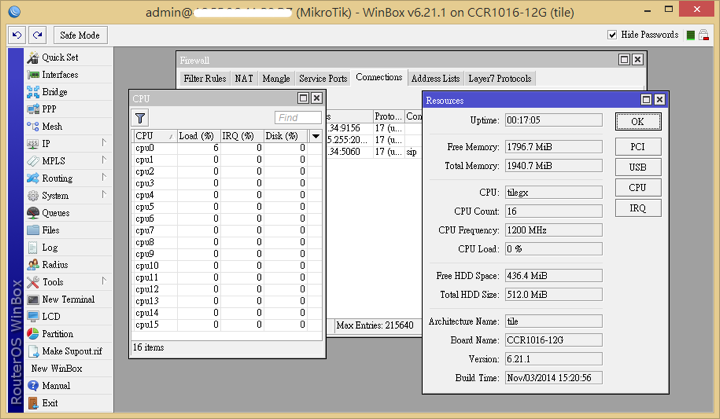Switch to the Address Lists tab
Screen dimensions: 720x419
pos(435,79)
